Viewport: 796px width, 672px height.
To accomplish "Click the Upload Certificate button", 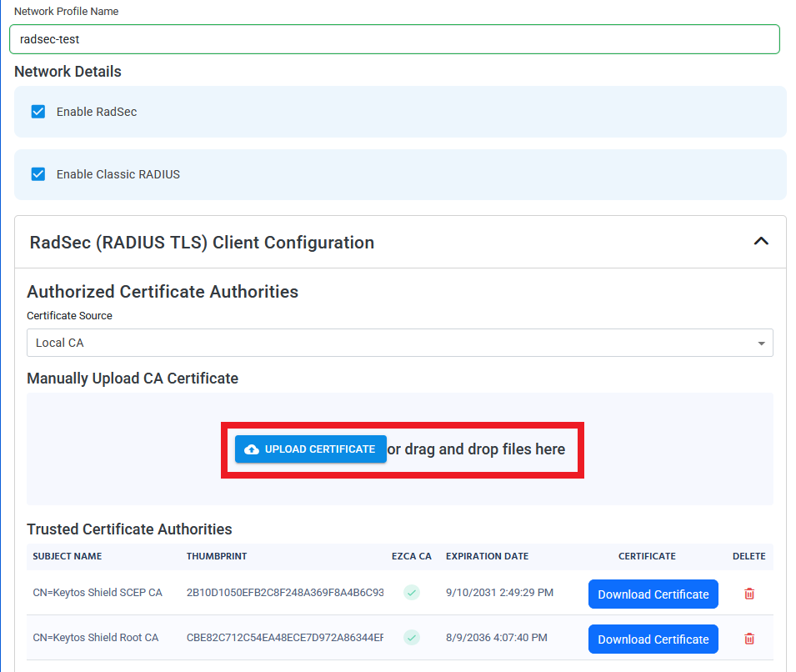I will pyautogui.click(x=311, y=449).
